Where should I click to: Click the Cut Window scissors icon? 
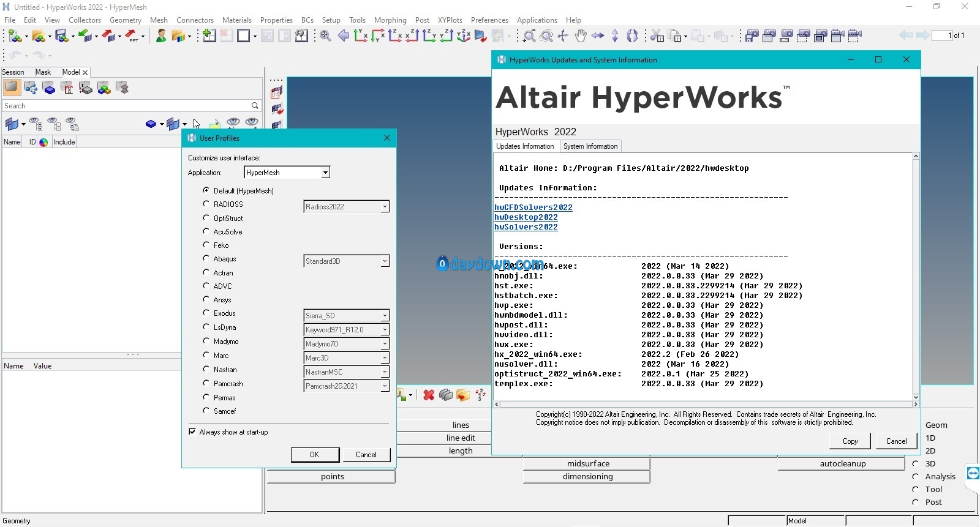[657, 36]
